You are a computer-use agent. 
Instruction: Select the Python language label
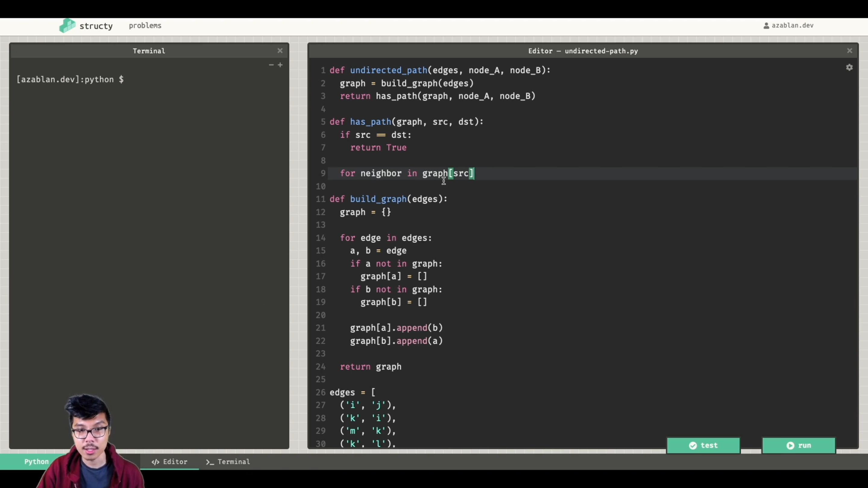pyautogui.click(x=36, y=462)
